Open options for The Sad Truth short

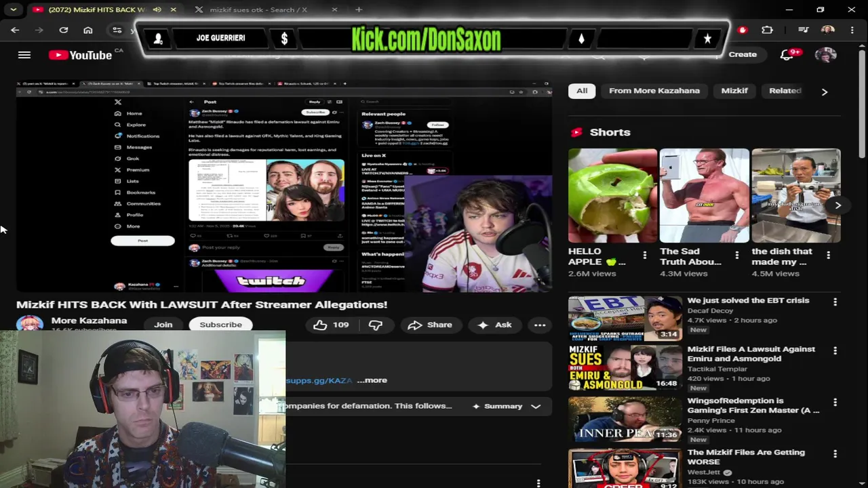click(736, 256)
